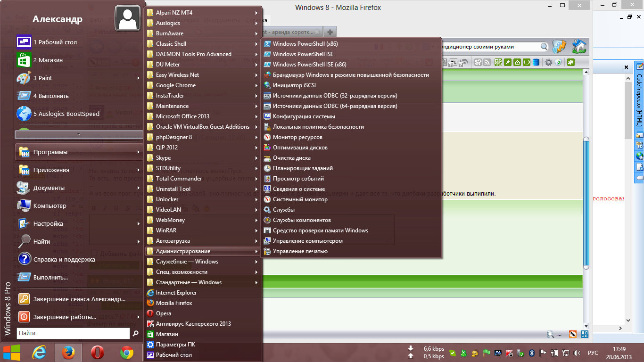
Task: Click the Найти search field in Start menu
Action: pyautogui.click(x=73, y=333)
